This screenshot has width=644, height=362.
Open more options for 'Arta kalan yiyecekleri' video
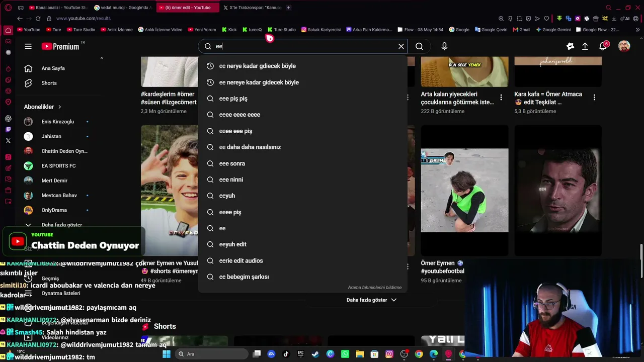pyautogui.click(x=501, y=98)
